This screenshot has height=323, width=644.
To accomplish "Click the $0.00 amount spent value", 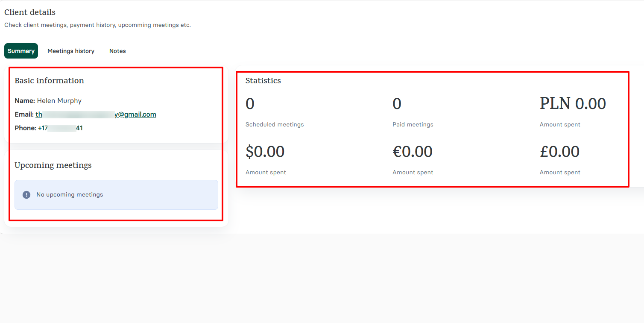I will [x=266, y=151].
